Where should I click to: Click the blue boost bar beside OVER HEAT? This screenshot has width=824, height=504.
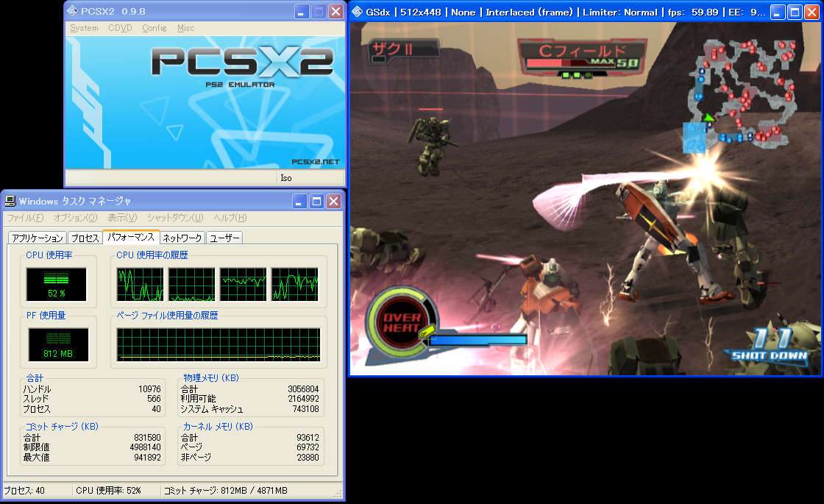(x=478, y=340)
